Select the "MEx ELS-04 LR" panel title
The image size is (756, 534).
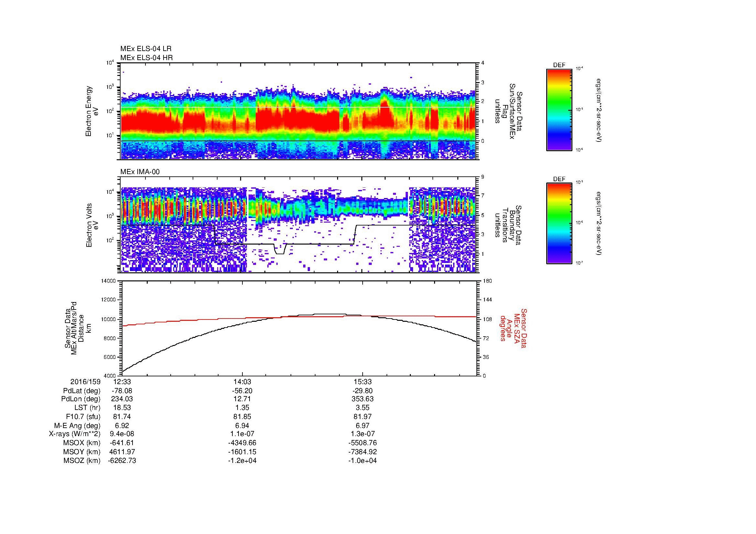[x=146, y=49]
